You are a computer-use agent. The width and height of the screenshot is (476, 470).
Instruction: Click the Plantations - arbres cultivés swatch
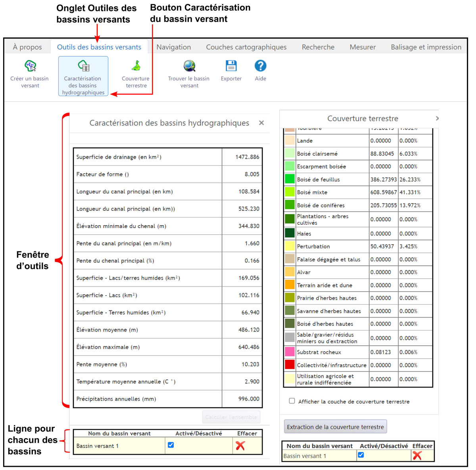(x=290, y=219)
